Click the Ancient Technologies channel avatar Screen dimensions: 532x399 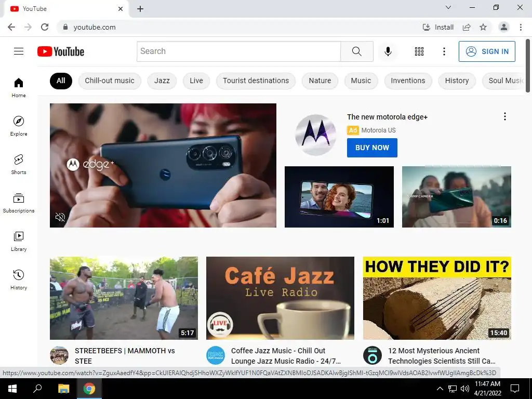coord(372,355)
